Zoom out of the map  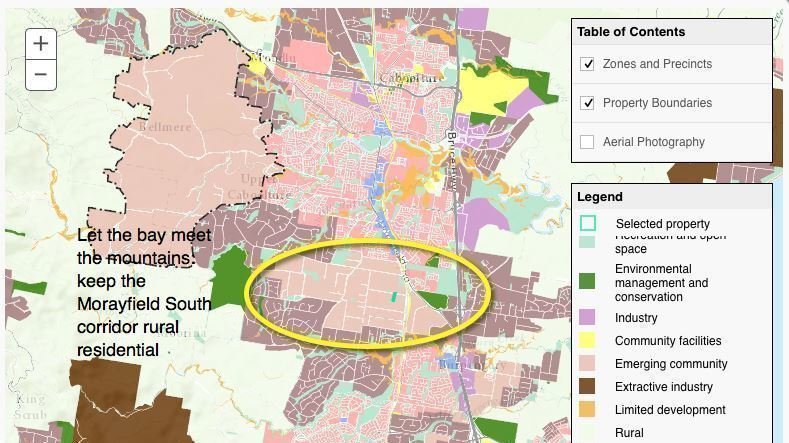(40, 74)
